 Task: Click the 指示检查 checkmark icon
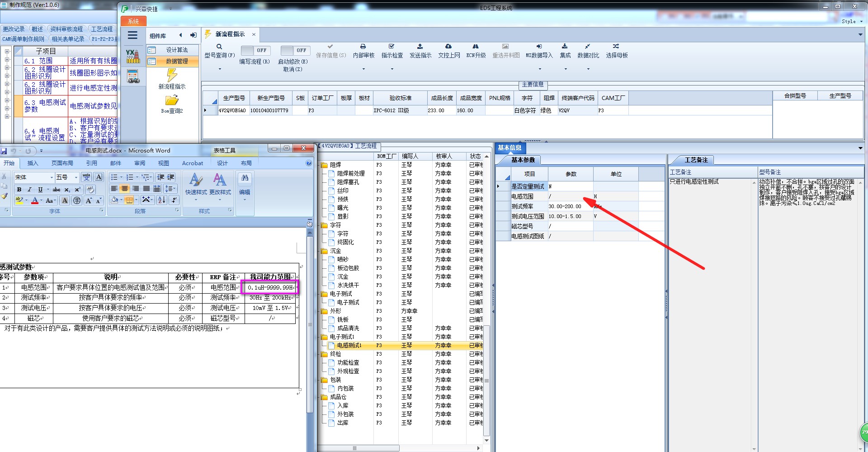point(392,47)
